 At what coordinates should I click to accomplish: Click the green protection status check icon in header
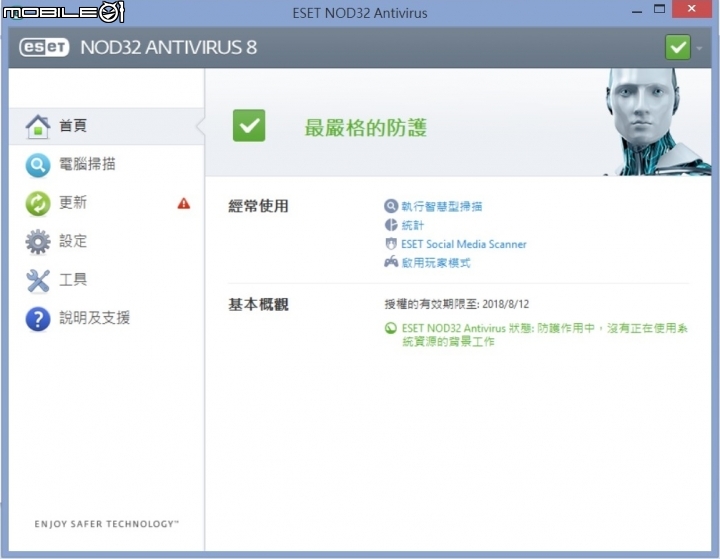click(678, 47)
